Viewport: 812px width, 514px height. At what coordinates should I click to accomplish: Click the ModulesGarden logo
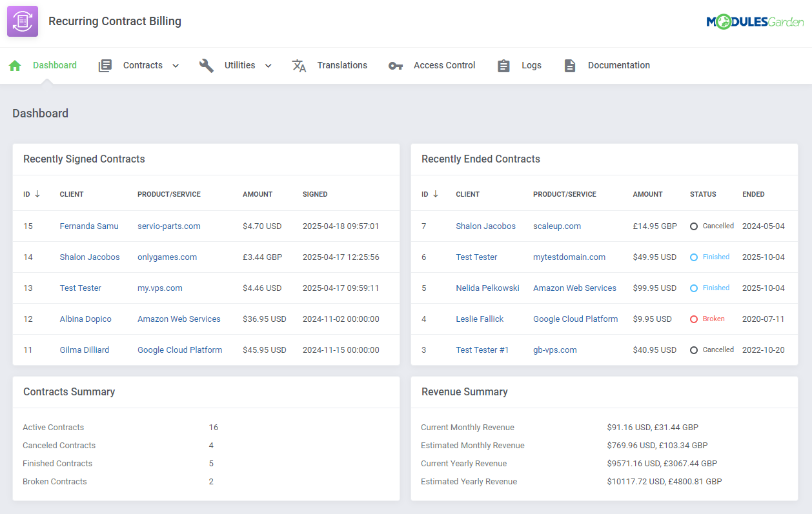click(755, 21)
